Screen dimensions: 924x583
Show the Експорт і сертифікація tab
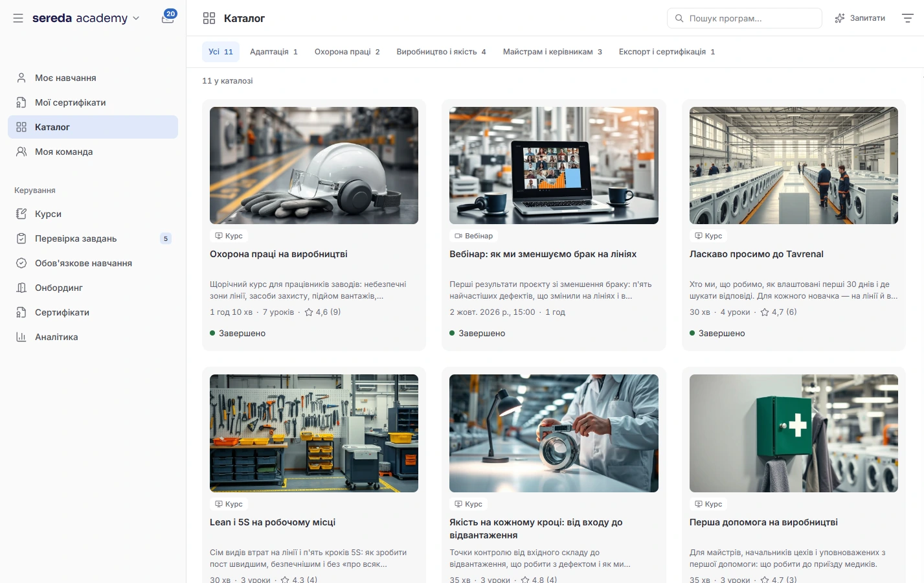click(x=667, y=52)
